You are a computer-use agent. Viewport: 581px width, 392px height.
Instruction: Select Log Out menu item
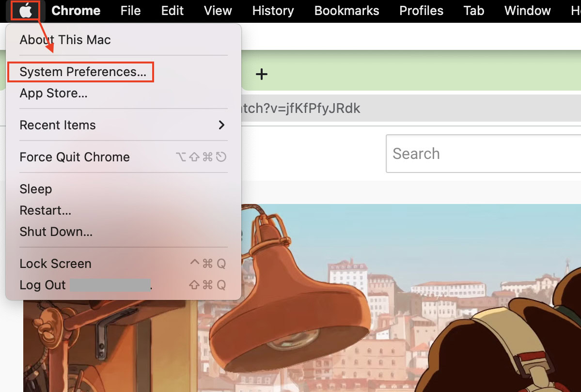pyautogui.click(x=43, y=285)
